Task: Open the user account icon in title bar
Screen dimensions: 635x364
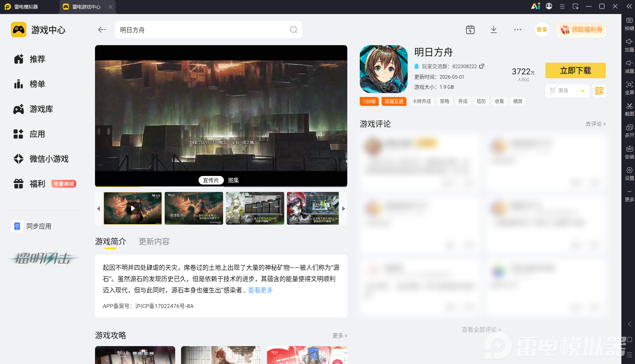Action: click(549, 6)
